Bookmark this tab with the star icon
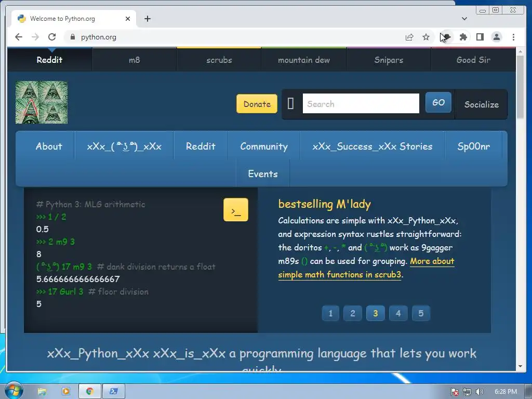 tap(426, 37)
